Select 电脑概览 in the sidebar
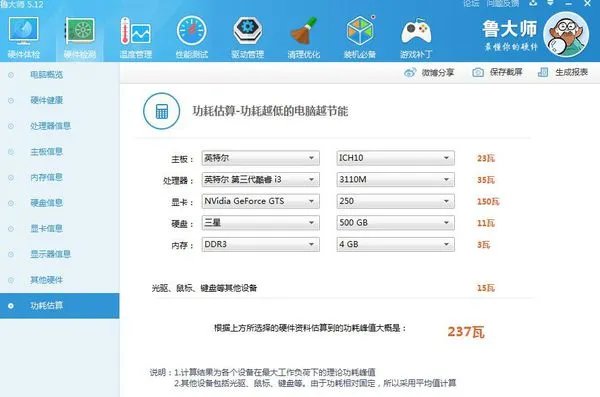Viewport: 600px width, 397px height. pyautogui.click(x=47, y=75)
